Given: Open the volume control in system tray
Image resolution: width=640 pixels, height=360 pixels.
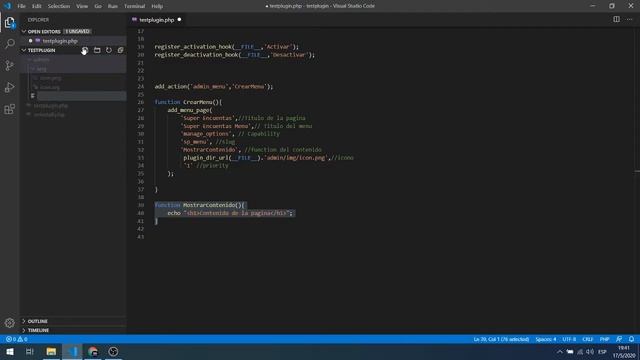Looking at the screenshot, I should pos(590,352).
